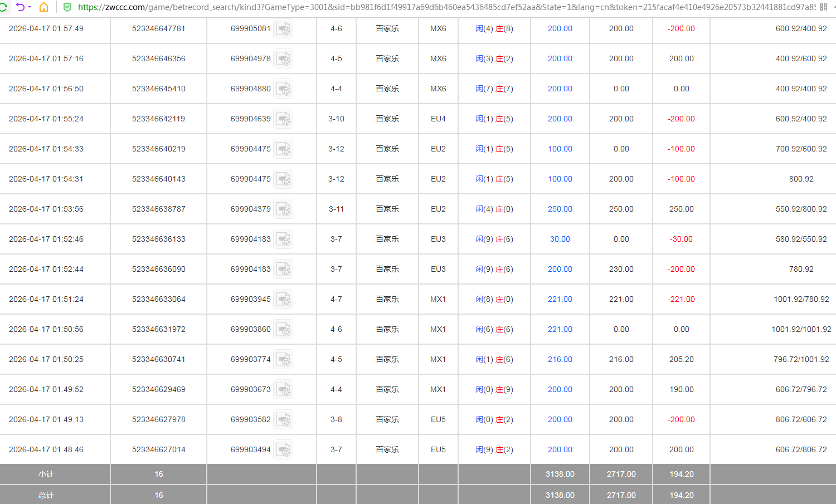The height and width of the screenshot is (504, 836).
Task: Click the 250.00 bet amount link
Action: pos(560,209)
